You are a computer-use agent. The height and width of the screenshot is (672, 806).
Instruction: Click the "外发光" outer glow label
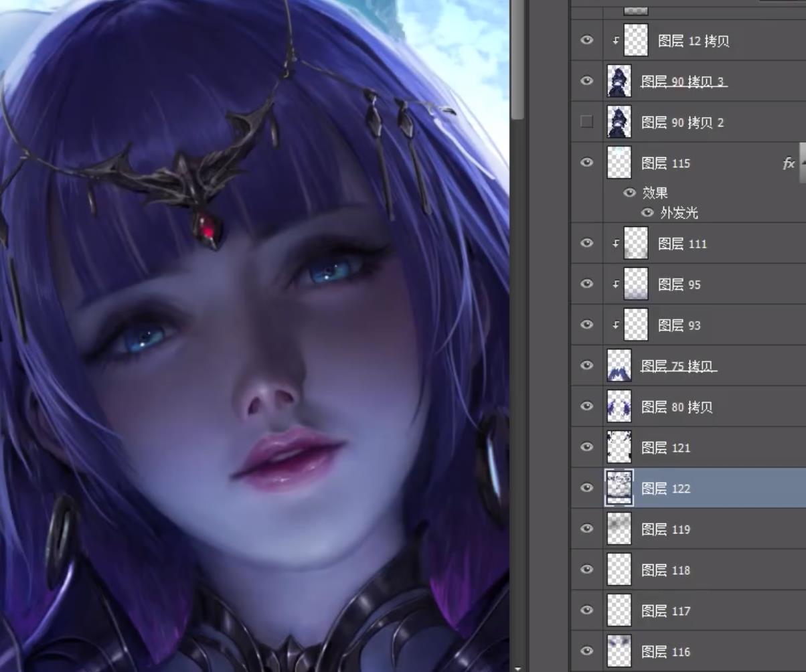679,213
